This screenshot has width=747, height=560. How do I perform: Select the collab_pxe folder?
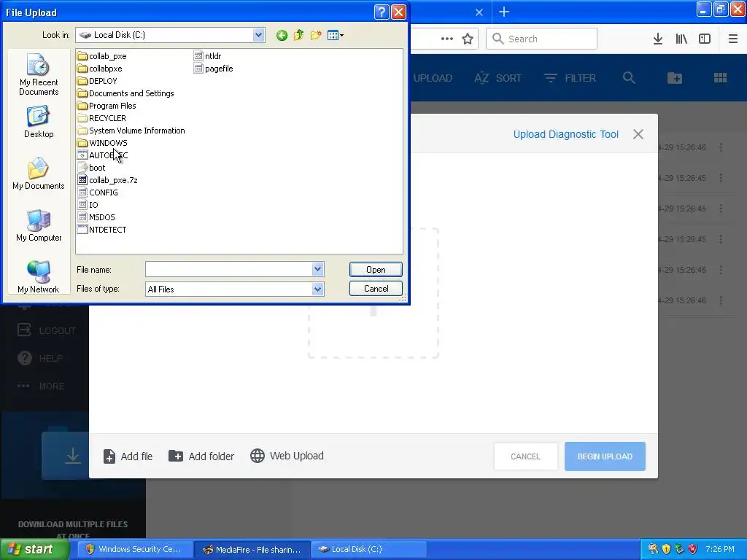(x=102, y=56)
